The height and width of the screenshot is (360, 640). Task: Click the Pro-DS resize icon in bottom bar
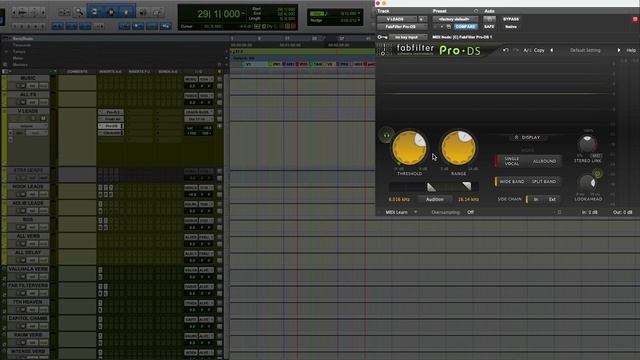coord(559,212)
